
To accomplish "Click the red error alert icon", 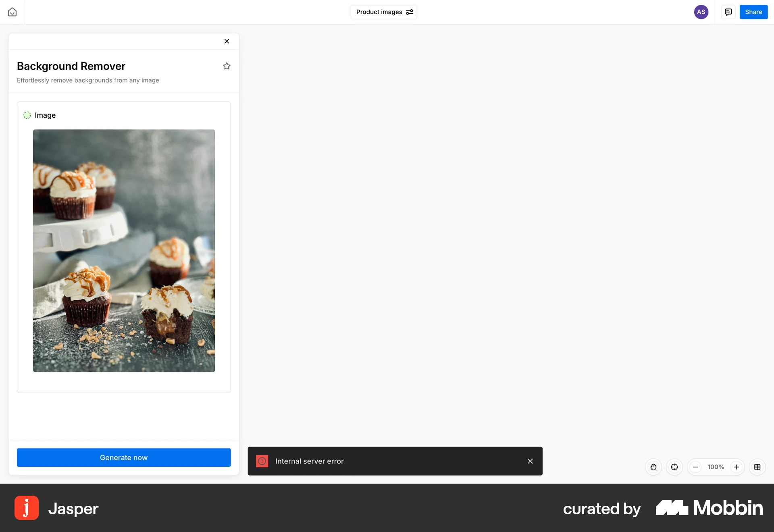I will (262, 461).
